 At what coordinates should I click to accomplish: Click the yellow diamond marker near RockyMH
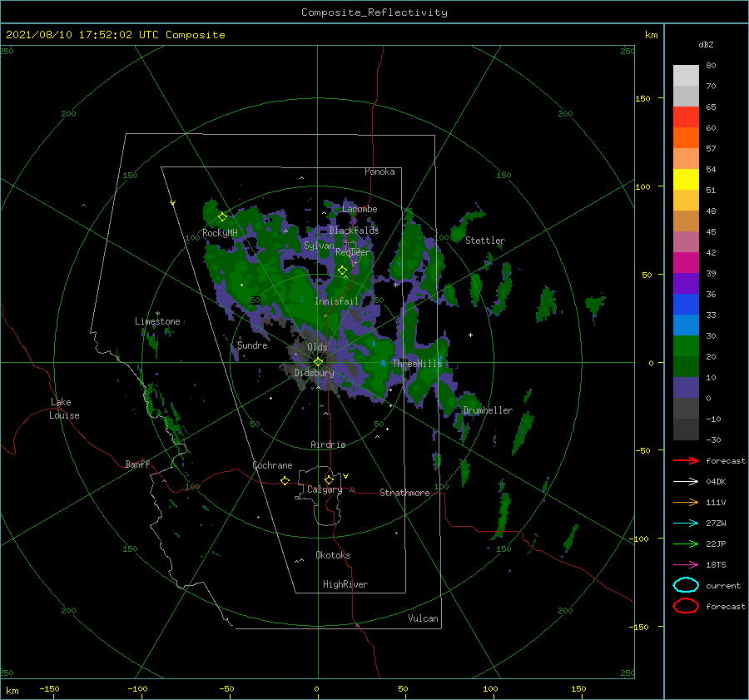pyautogui.click(x=222, y=217)
